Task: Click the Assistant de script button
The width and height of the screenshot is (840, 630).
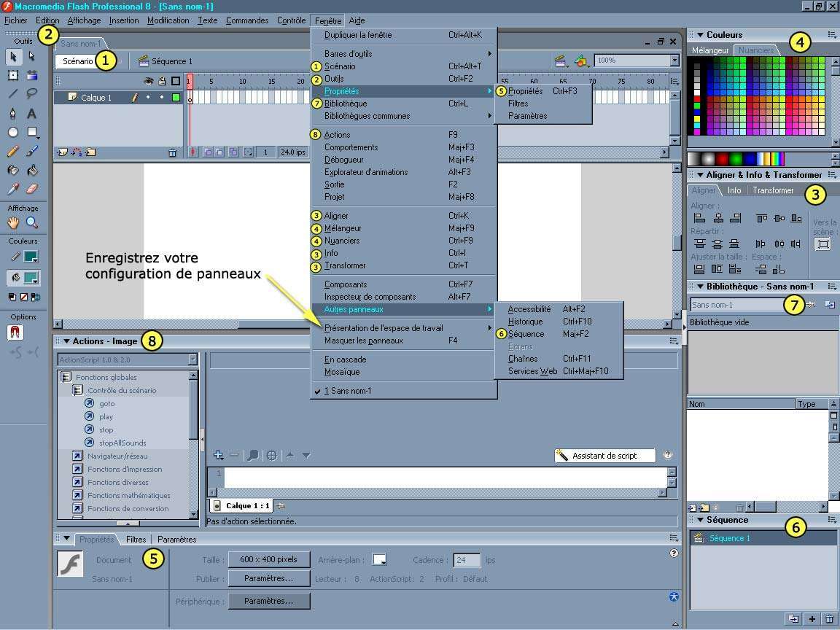Action: (x=604, y=456)
